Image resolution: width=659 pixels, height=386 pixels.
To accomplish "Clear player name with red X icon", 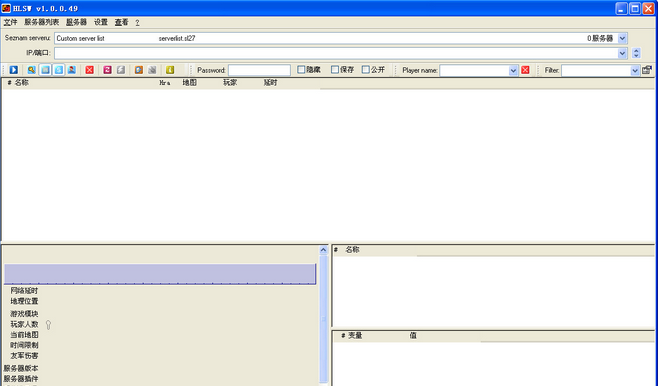I will click(x=525, y=70).
